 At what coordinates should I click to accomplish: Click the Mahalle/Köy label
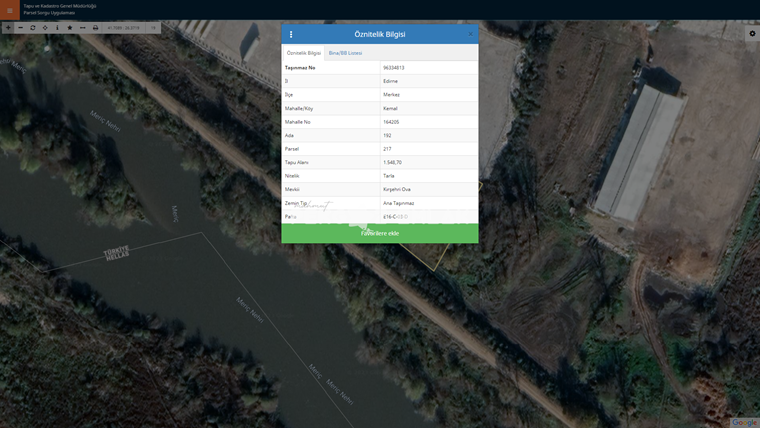pyautogui.click(x=299, y=109)
